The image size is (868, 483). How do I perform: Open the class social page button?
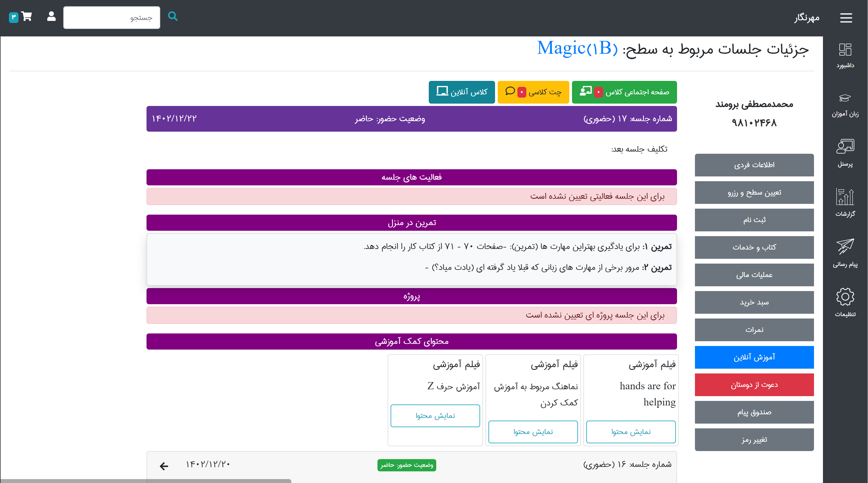624,92
